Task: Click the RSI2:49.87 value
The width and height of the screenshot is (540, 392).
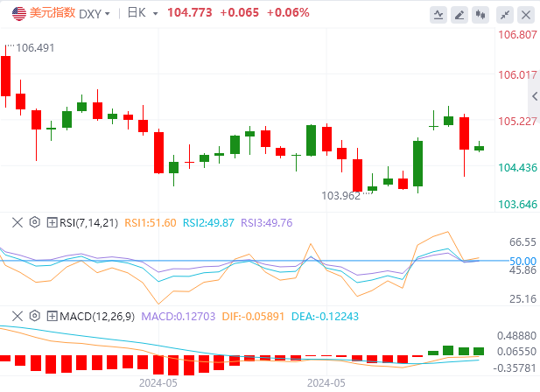Action: tap(208, 222)
